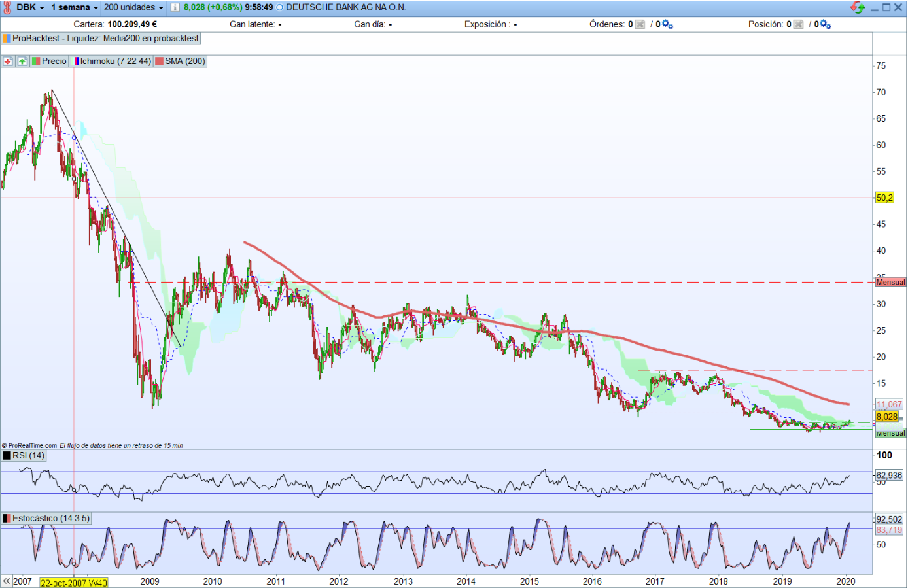Click the 70 level on price axis
Image resolution: width=908 pixels, height=588 pixels.
[881, 92]
